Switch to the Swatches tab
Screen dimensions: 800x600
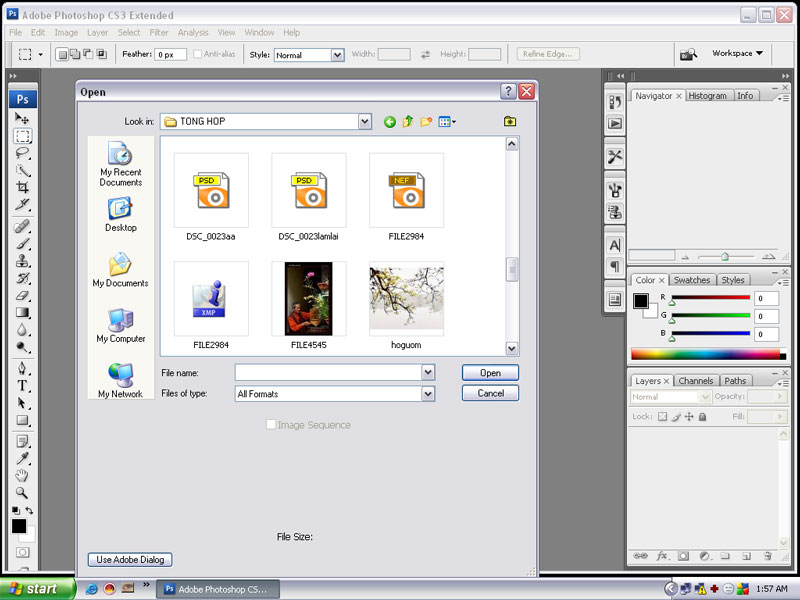(x=691, y=280)
